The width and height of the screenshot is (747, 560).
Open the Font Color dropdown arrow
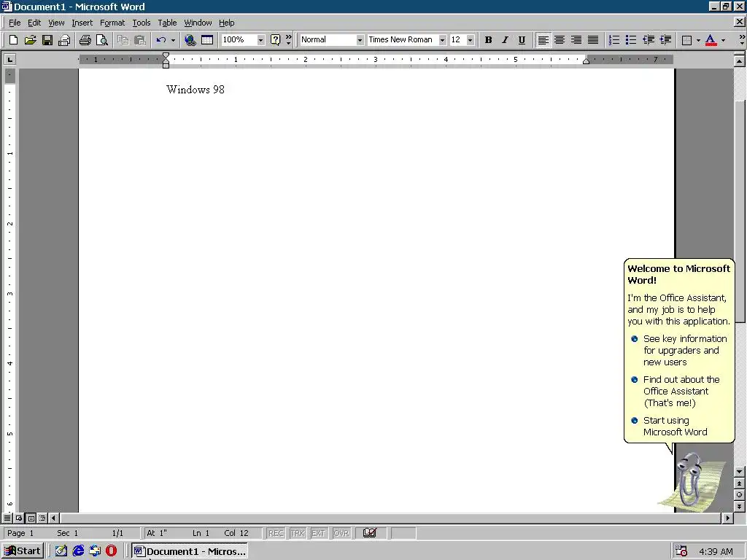(723, 40)
